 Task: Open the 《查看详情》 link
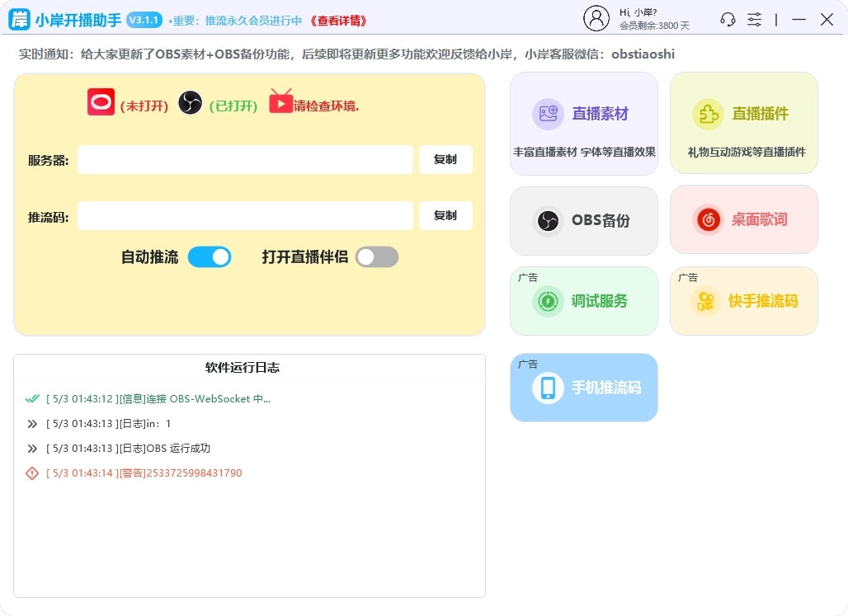339,21
